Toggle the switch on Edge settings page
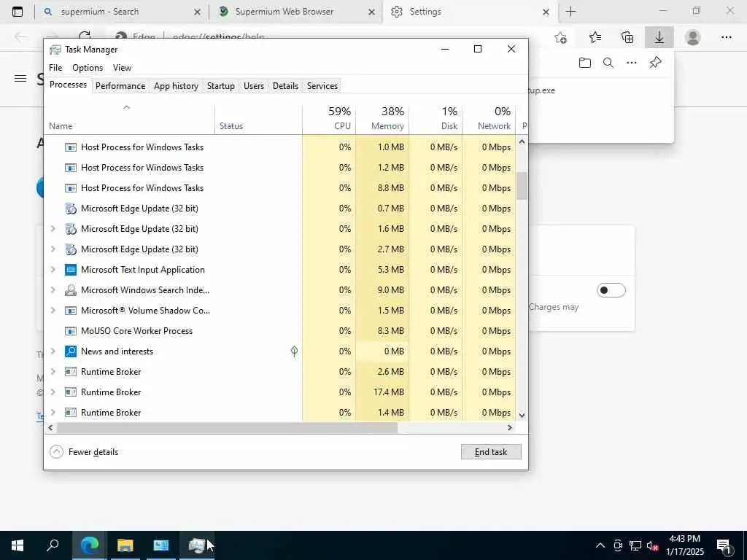The image size is (747, 560). pyautogui.click(x=611, y=290)
